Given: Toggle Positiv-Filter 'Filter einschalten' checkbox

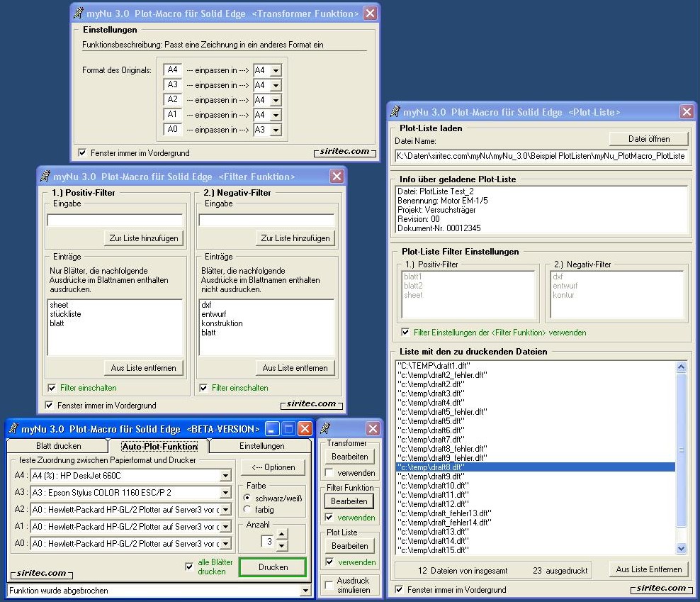Looking at the screenshot, I should coord(52,388).
